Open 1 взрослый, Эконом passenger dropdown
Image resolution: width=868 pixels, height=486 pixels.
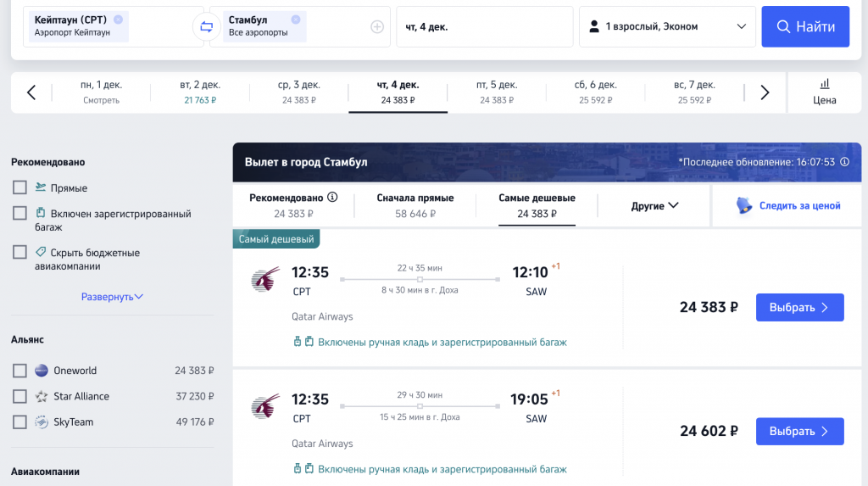point(667,26)
